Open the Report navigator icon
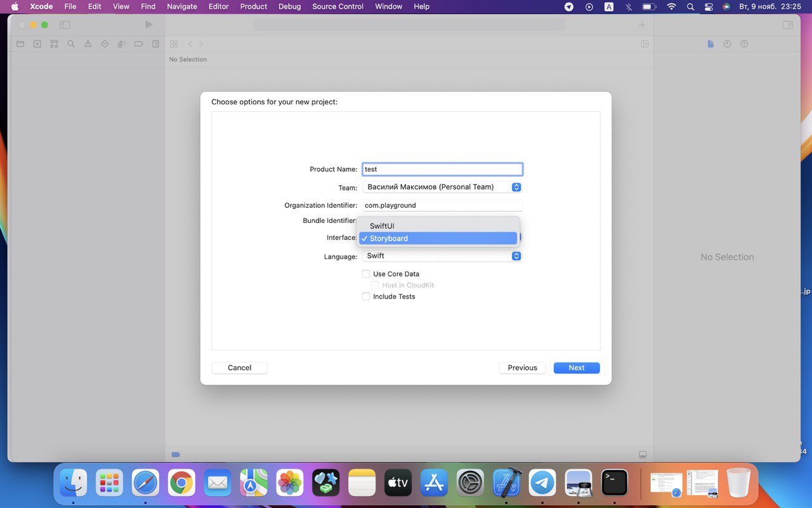 click(x=155, y=44)
